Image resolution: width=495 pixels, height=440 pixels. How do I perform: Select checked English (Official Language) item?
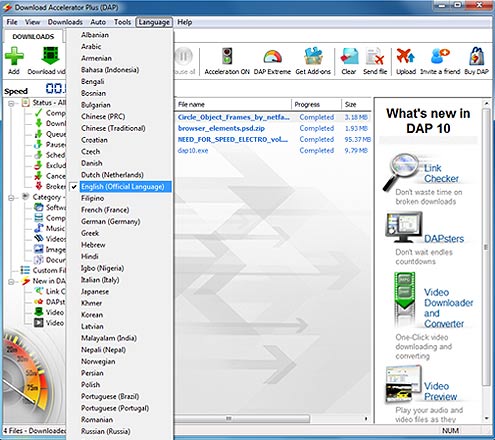tap(120, 186)
